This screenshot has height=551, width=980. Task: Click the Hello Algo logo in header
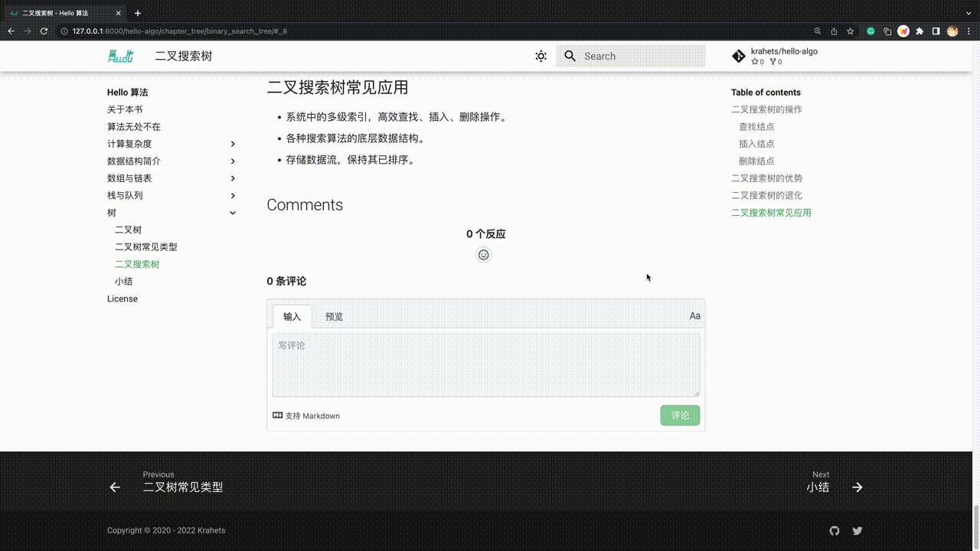point(120,56)
